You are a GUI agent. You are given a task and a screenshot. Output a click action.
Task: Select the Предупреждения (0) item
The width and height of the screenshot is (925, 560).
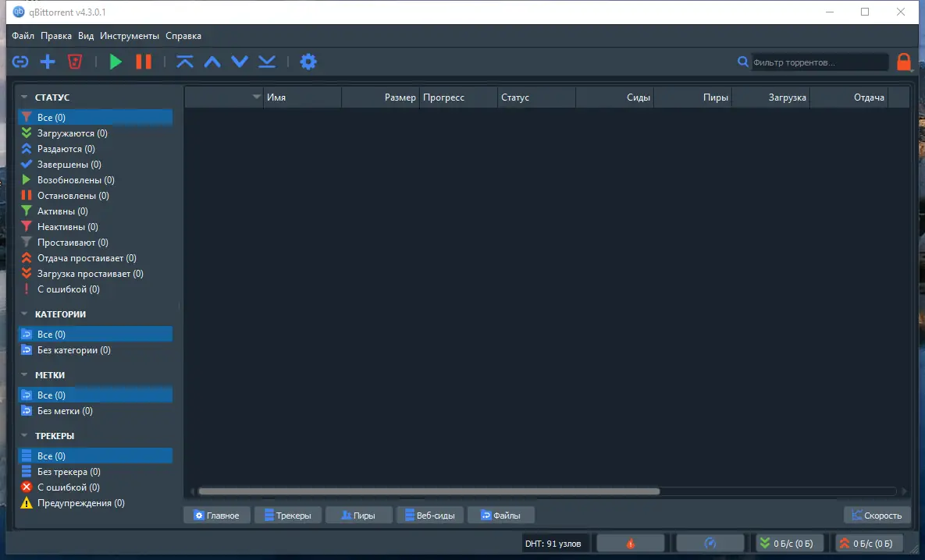[95, 503]
